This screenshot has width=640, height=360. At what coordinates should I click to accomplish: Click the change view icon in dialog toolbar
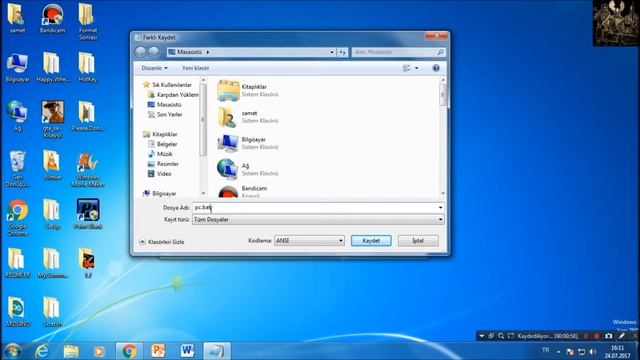[x=407, y=68]
